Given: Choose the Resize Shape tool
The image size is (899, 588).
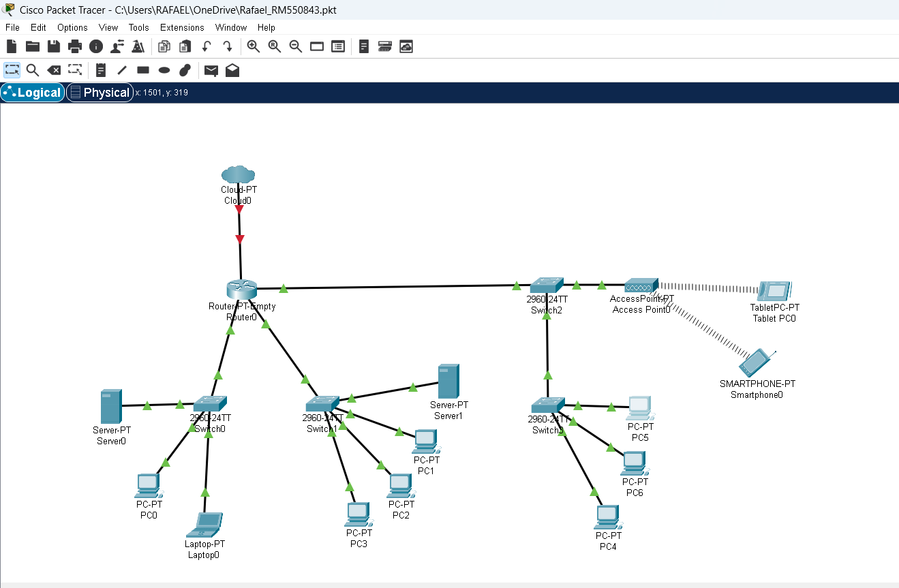Looking at the screenshot, I should coord(75,70).
